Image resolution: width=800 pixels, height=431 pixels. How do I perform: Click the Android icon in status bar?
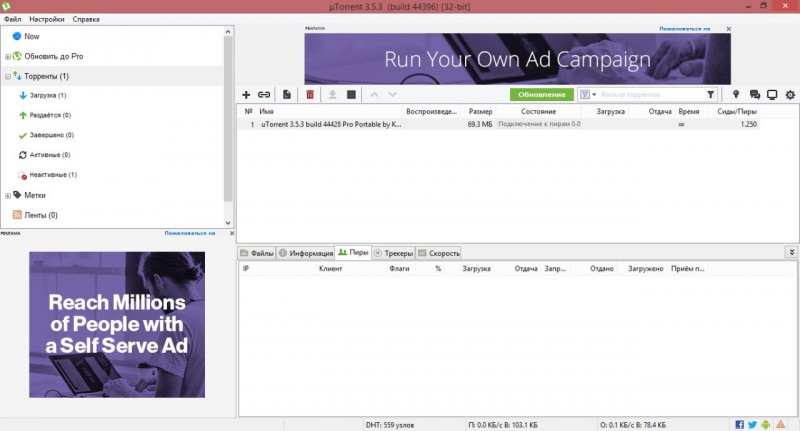(x=766, y=424)
